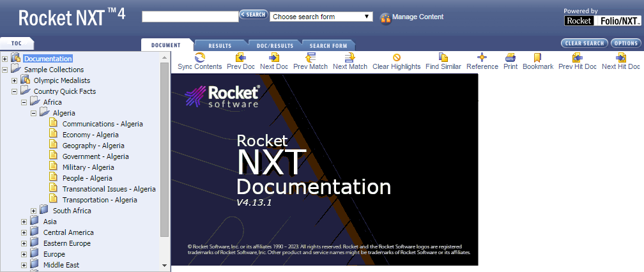Open the Choose search form dropdown
Image resolution: width=644 pixels, height=272 pixels.
pos(321,17)
